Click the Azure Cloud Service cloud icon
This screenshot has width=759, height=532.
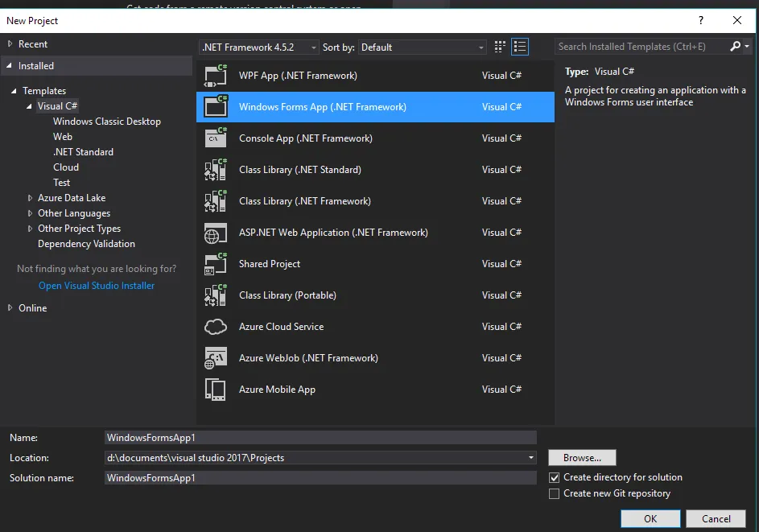[216, 327]
